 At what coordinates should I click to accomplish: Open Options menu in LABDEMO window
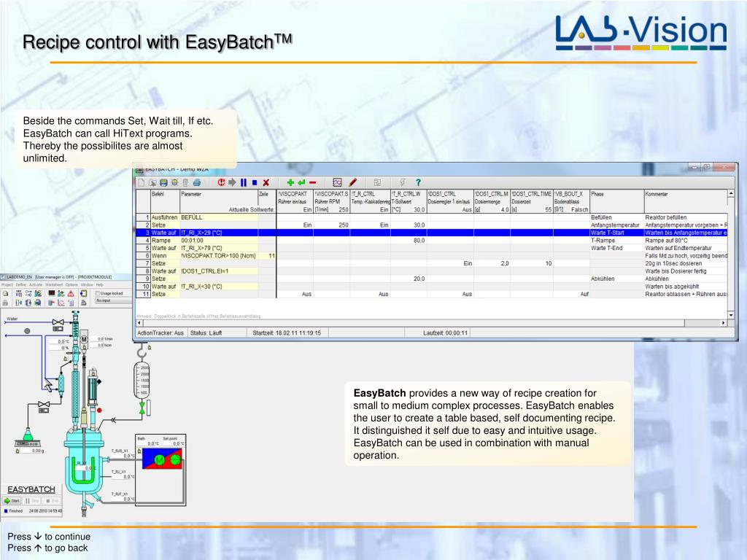click(71, 285)
